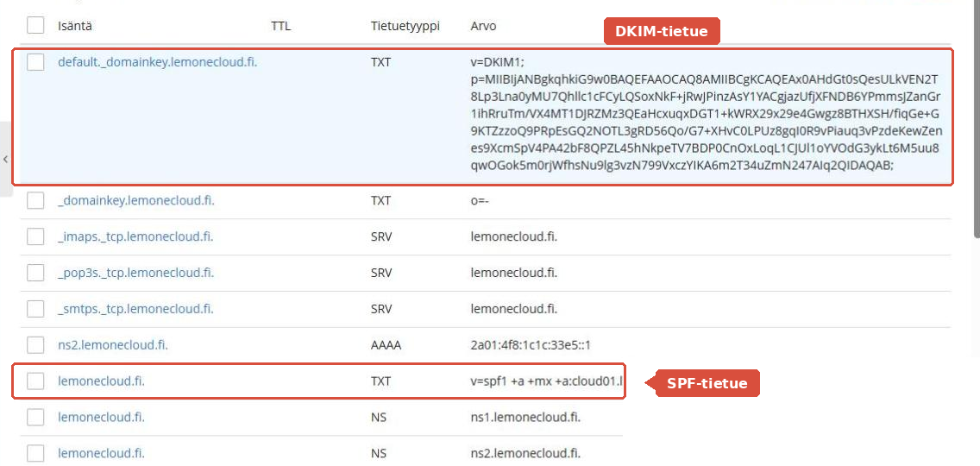
Task: Sort by the TTL column header
Action: click(x=280, y=26)
